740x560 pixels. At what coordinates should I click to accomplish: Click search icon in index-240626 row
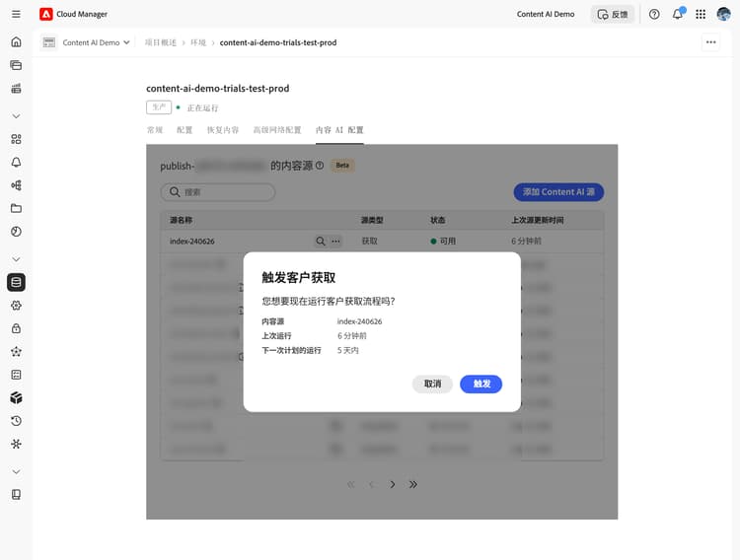321,242
